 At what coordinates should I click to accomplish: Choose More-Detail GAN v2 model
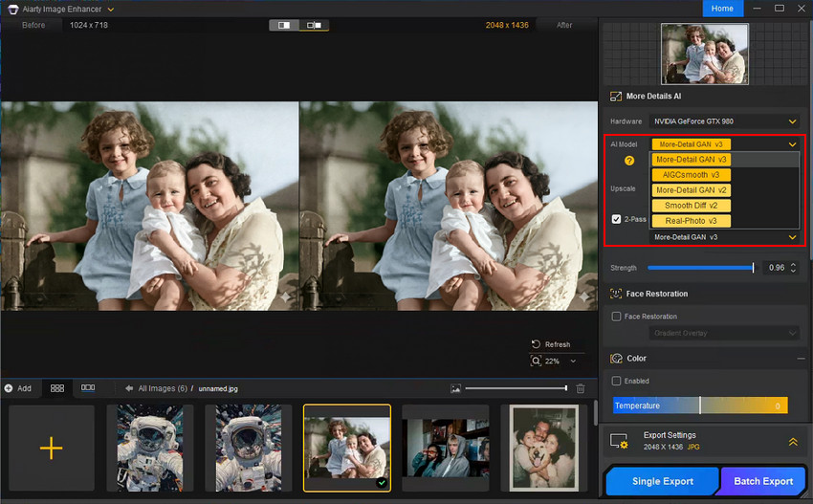[x=692, y=190]
